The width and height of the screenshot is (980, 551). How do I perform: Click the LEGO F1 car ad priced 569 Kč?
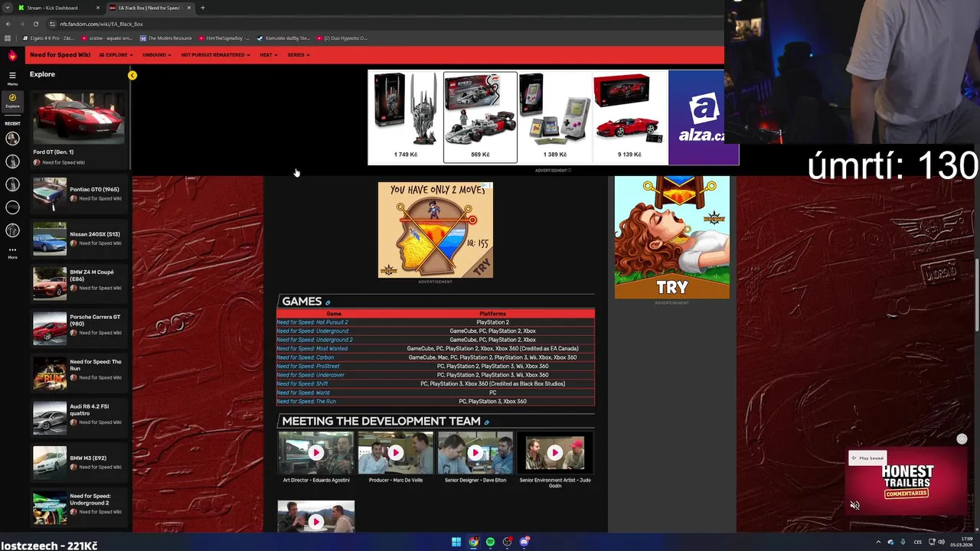[480, 117]
